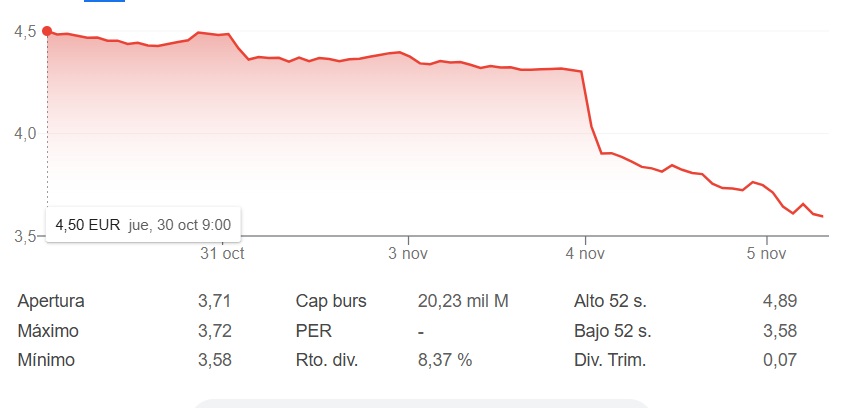Click the 4,0 y-axis price label
This screenshot has width=854, height=408.
coord(26,134)
